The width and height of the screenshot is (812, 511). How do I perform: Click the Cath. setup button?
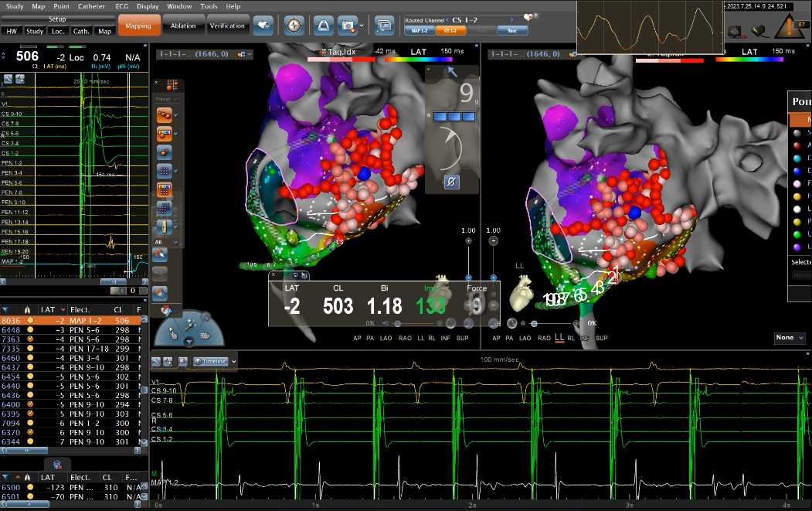pos(81,31)
